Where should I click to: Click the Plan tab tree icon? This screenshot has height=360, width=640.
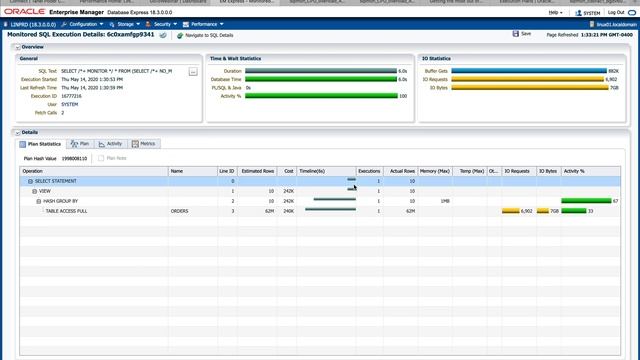pyautogui.click(x=74, y=144)
